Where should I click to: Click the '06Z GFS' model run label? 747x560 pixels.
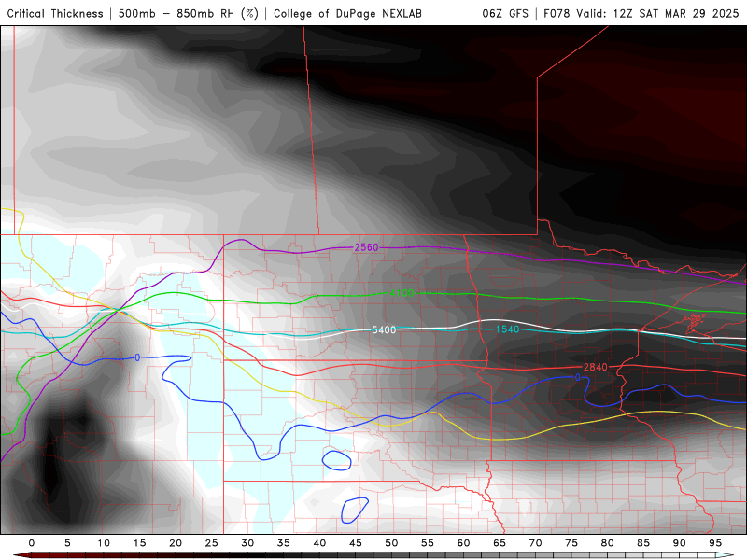pyautogui.click(x=505, y=13)
